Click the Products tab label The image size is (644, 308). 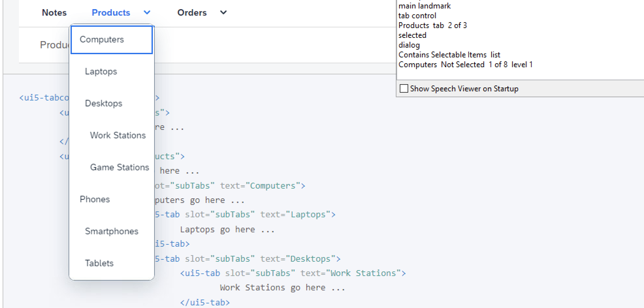tap(111, 12)
